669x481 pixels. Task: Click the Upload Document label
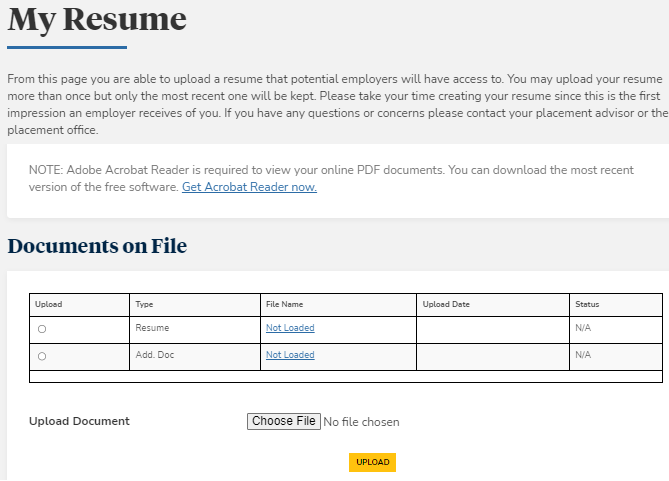(x=79, y=421)
